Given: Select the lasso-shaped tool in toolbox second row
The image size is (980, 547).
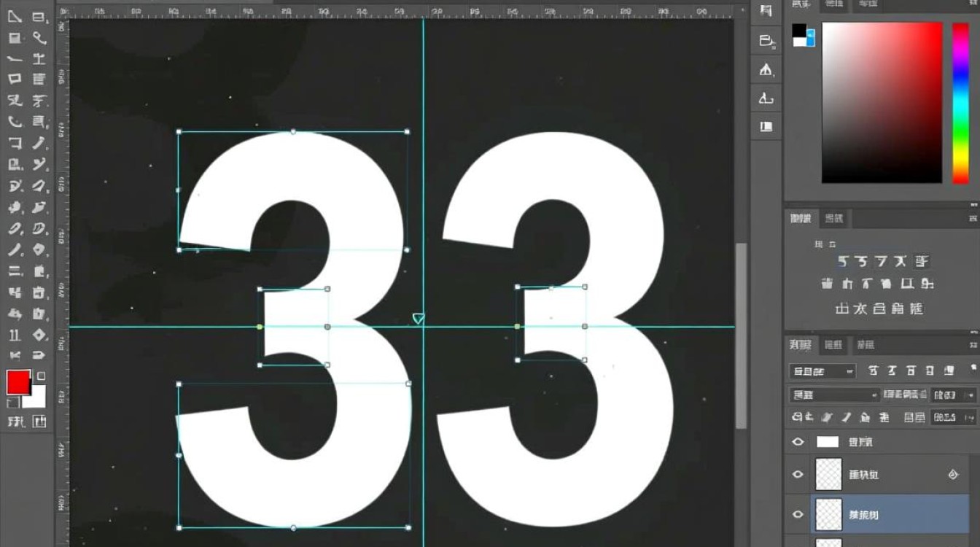Looking at the screenshot, I should pyautogui.click(x=39, y=38).
